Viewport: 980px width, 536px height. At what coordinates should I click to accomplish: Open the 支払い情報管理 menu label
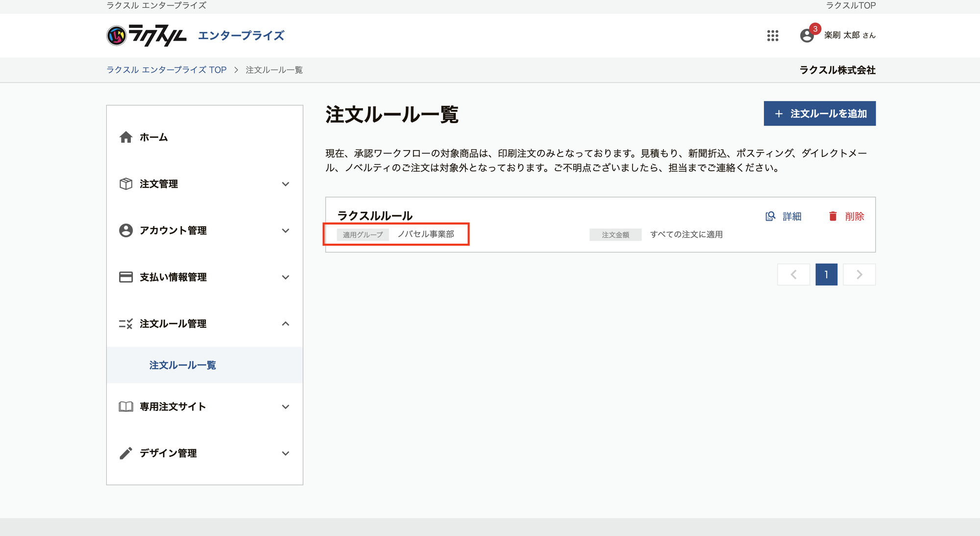click(x=173, y=277)
